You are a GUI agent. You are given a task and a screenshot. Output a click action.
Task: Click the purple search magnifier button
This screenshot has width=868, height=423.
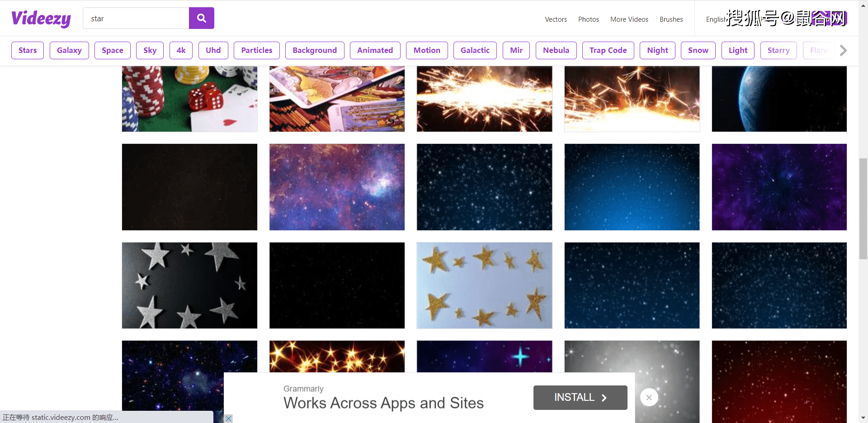click(201, 18)
